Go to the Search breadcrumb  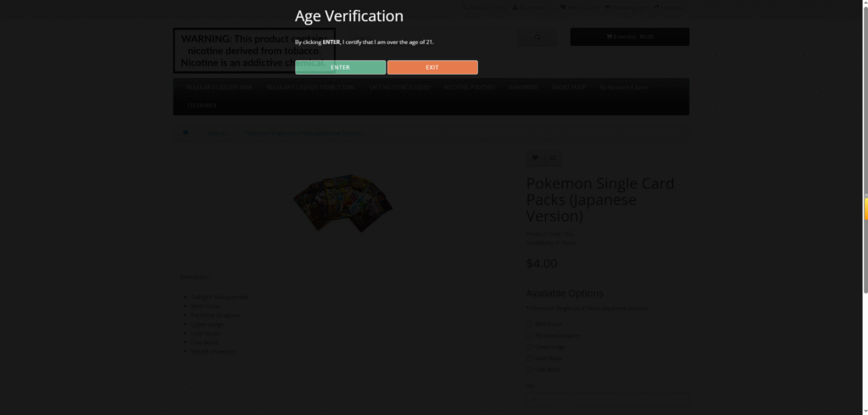coord(216,133)
